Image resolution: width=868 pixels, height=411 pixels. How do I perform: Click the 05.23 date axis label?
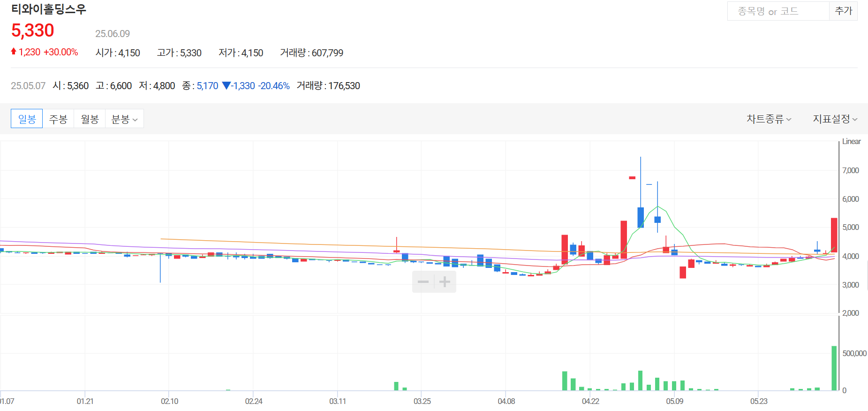(x=759, y=401)
